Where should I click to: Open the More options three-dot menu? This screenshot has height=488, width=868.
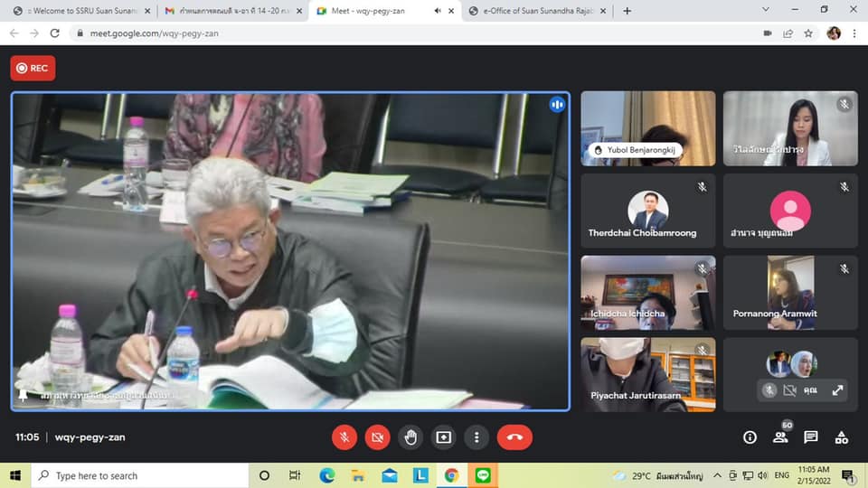point(476,437)
